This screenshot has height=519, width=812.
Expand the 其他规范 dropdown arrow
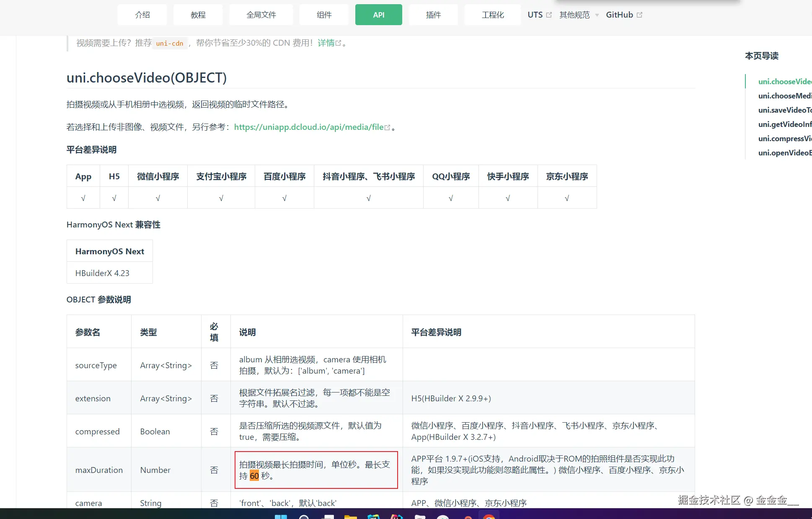tap(597, 15)
